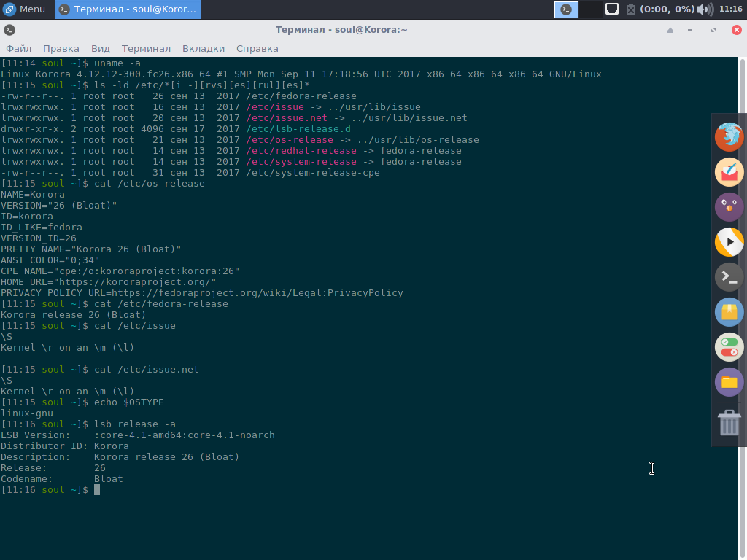Click the 'linux-gnu' output line
This screenshot has width=747, height=560.
[27, 414]
